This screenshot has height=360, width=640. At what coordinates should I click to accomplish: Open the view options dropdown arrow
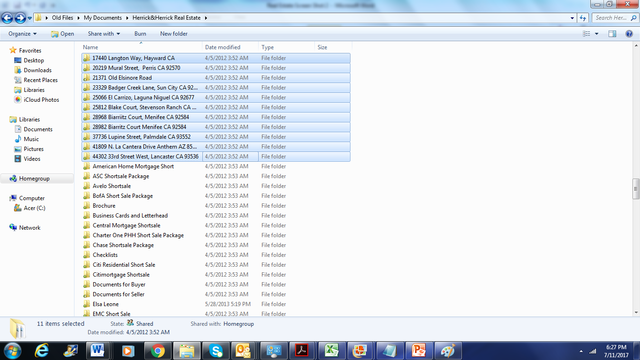(x=596, y=34)
